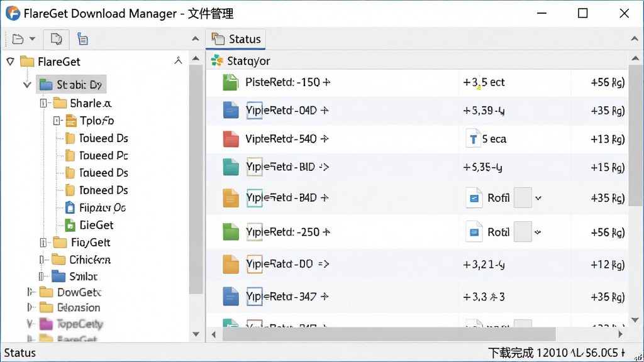This screenshot has height=362, width=644.
Task: Click the Statqyor colorful header icon
Action: click(x=217, y=61)
